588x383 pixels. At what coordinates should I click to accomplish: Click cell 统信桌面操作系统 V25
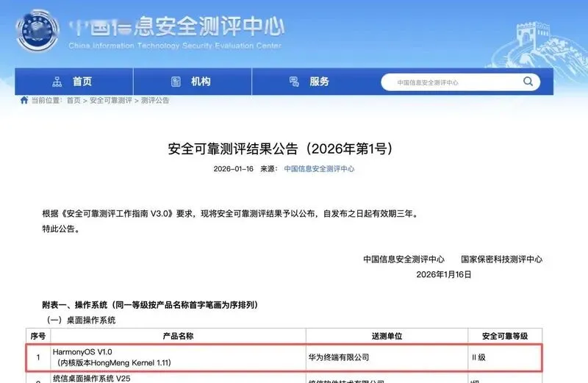point(92,379)
